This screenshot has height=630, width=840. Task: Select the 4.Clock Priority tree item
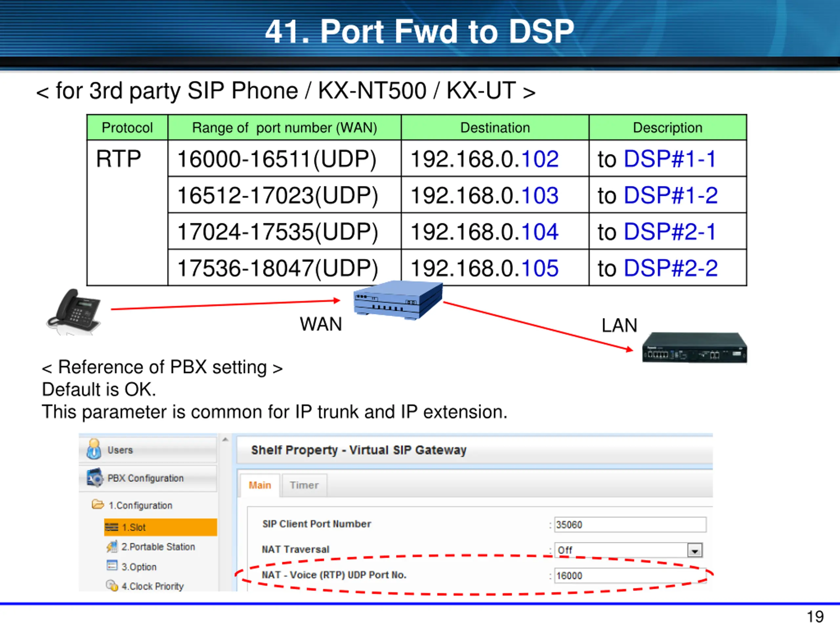click(153, 586)
